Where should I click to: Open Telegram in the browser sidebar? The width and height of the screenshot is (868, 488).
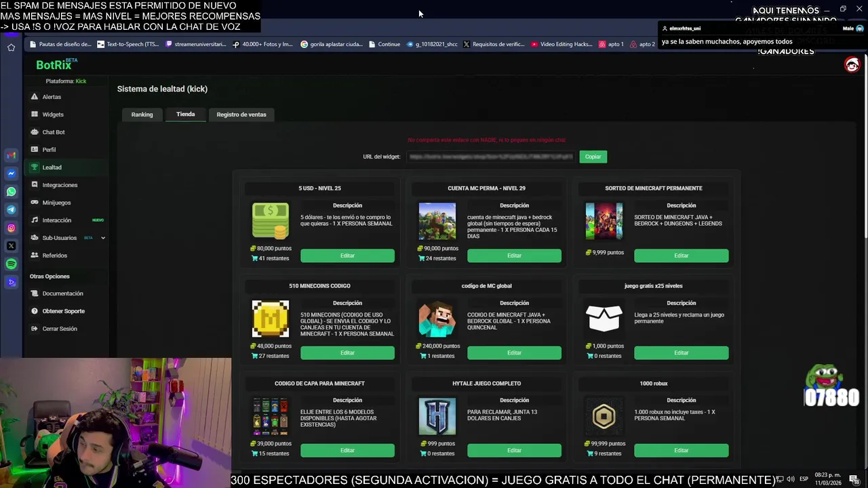11,210
